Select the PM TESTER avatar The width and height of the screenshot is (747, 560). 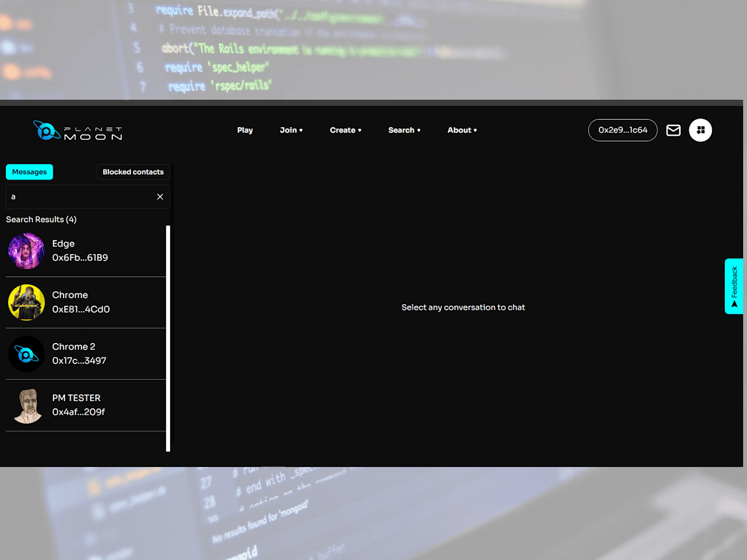coord(27,406)
